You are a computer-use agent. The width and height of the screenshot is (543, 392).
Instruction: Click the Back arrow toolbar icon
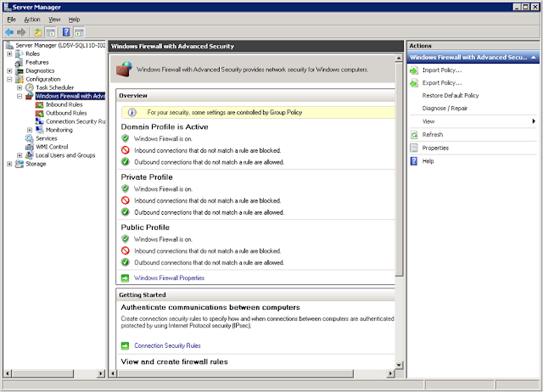[x=9, y=32]
